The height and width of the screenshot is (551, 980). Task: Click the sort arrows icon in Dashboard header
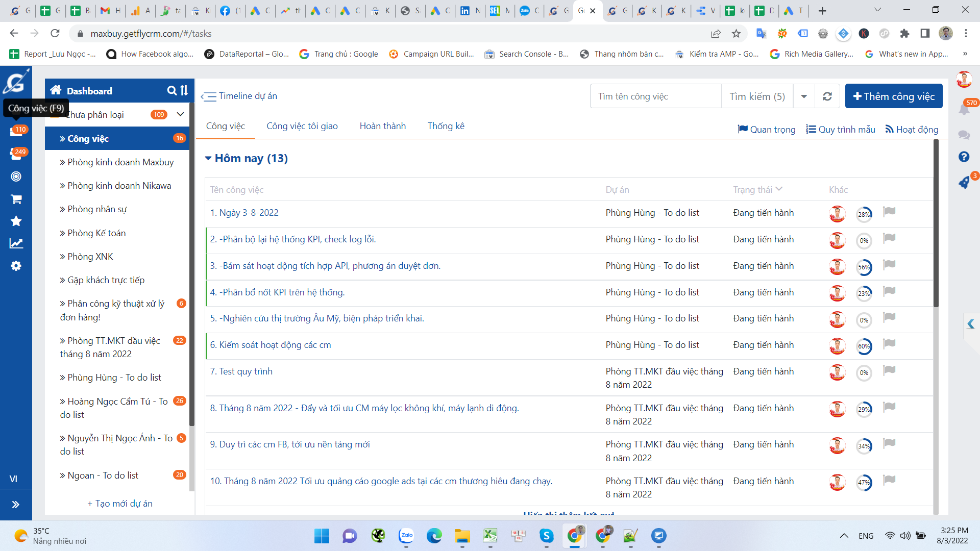(x=184, y=91)
